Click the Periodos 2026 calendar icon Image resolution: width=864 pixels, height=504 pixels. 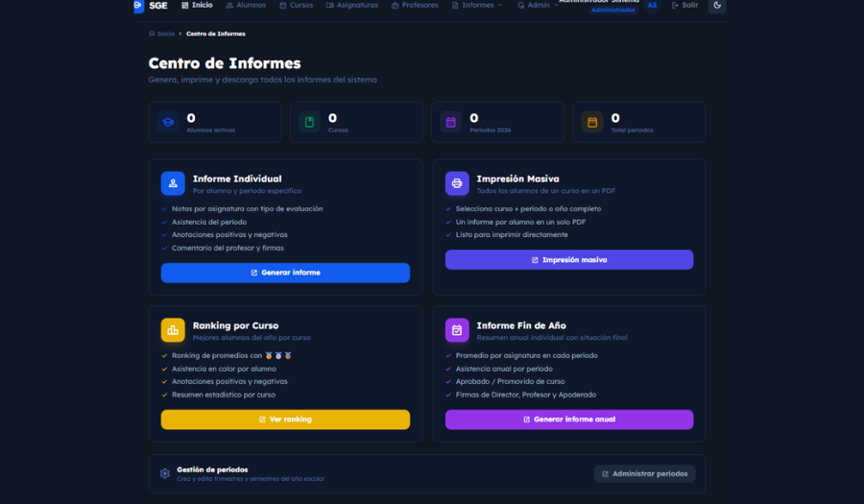[451, 122]
